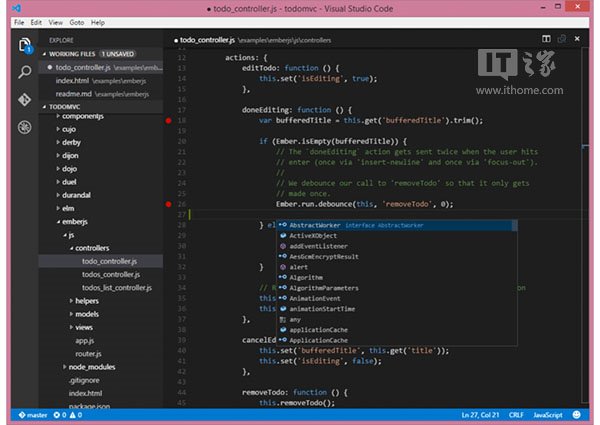Pick animationStartTime from autocomplete list
This screenshot has width=600, height=425.
(x=397, y=309)
